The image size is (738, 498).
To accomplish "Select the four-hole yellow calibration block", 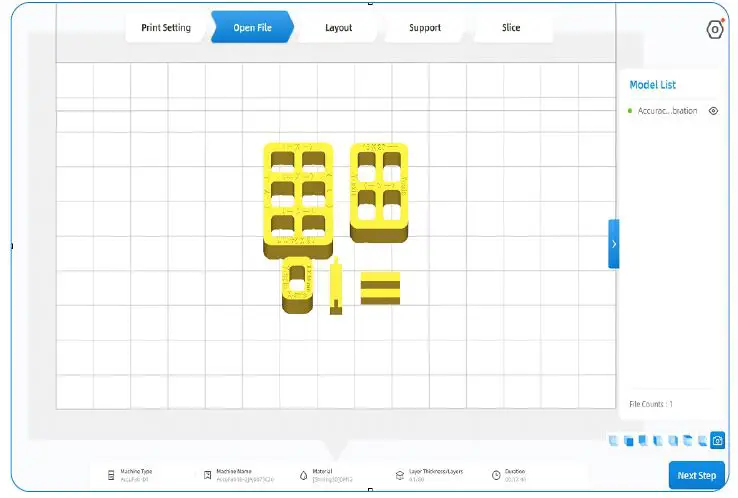I will click(379, 193).
